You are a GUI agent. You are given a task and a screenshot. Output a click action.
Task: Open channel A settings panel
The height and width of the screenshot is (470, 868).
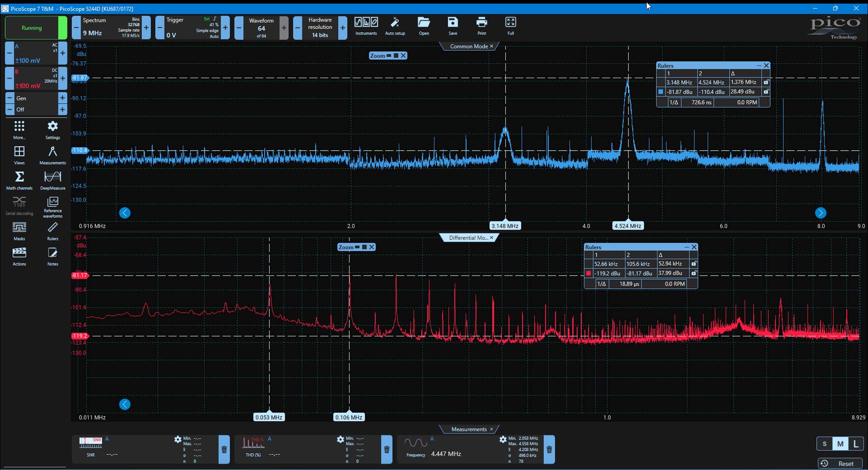tap(36, 53)
